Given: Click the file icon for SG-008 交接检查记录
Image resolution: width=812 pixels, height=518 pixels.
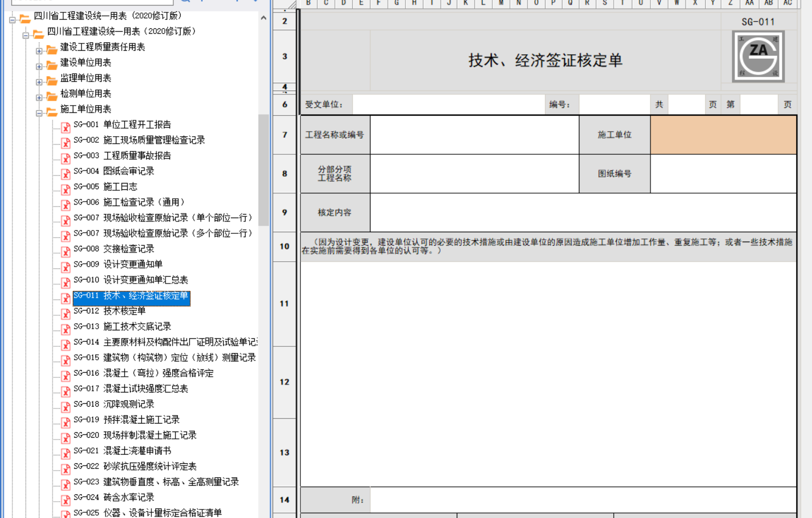Looking at the screenshot, I should point(66,251).
